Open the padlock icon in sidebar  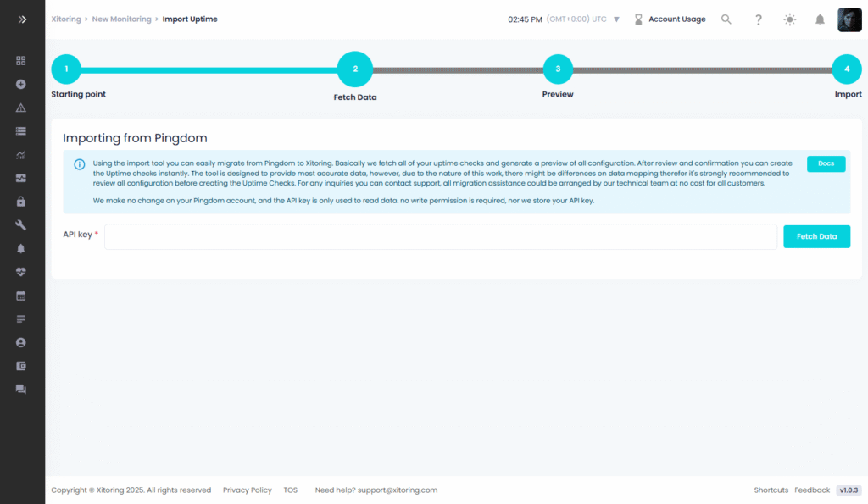[x=21, y=202]
